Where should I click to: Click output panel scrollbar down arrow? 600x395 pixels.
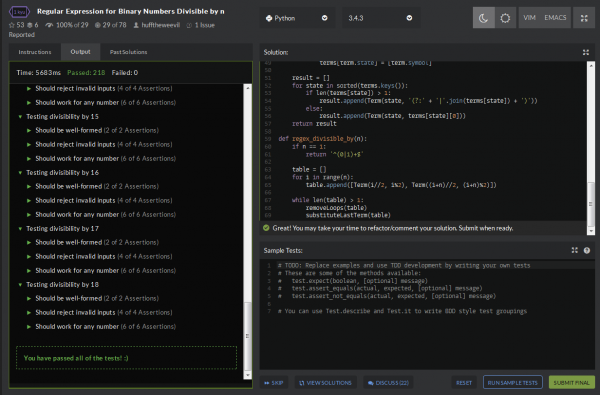tap(248, 375)
